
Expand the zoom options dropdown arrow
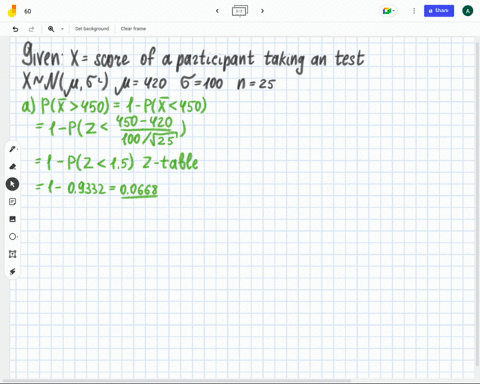tap(62, 29)
